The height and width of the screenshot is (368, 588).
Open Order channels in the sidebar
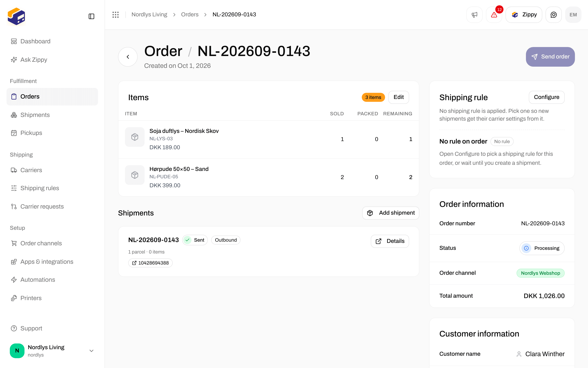point(52,243)
